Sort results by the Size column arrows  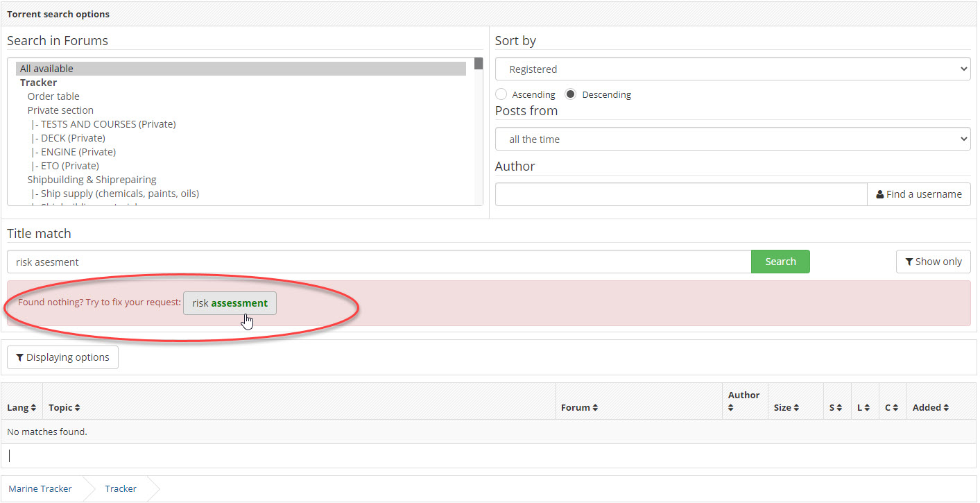pyautogui.click(x=796, y=408)
